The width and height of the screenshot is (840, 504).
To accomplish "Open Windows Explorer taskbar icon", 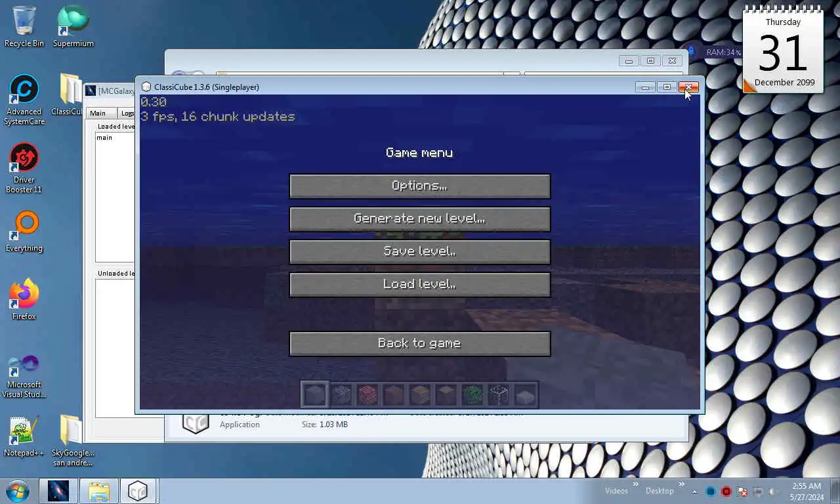I will [x=99, y=491].
